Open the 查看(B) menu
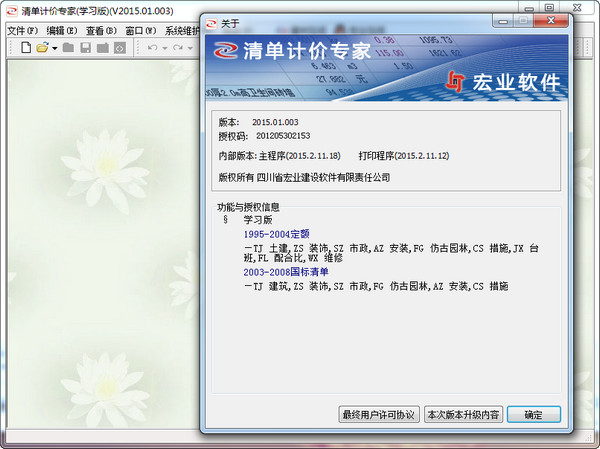600x449 pixels. point(101,31)
